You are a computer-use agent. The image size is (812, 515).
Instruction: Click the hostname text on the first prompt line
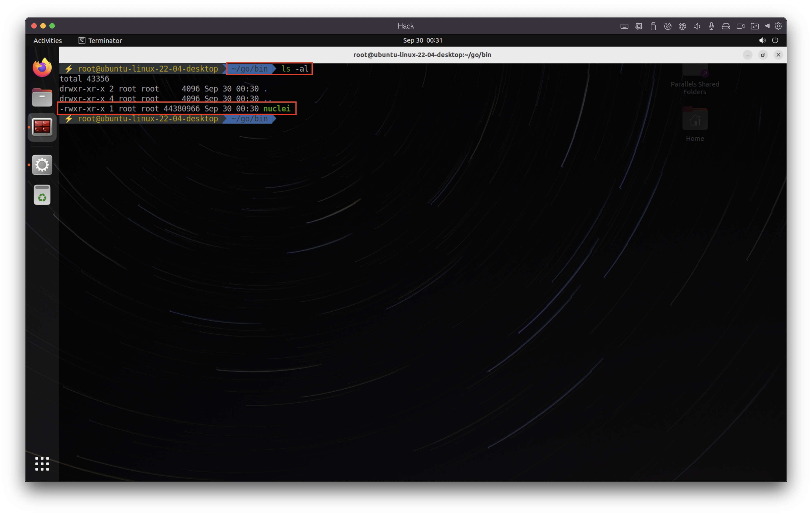click(x=148, y=69)
